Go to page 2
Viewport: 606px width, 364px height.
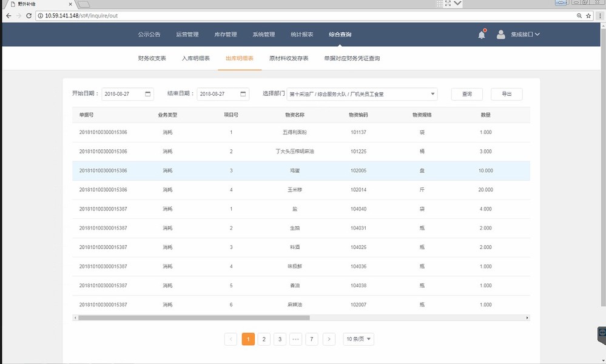[264, 339]
